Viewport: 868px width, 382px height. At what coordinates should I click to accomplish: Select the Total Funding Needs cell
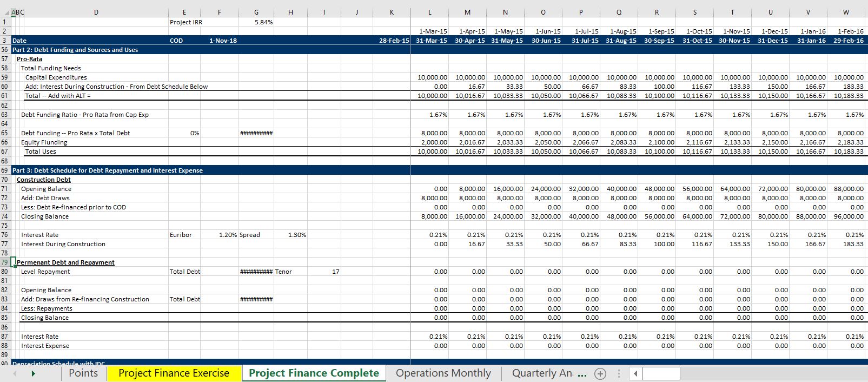pos(51,68)
